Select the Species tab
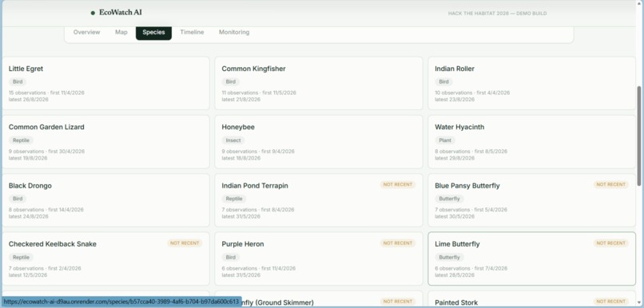The image size is (644, 308). click(153, 33)
